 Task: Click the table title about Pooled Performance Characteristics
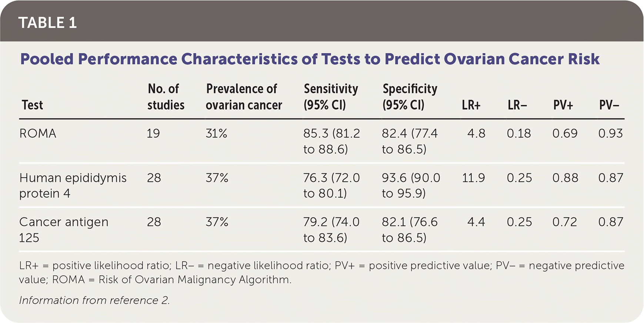point(310,59)
